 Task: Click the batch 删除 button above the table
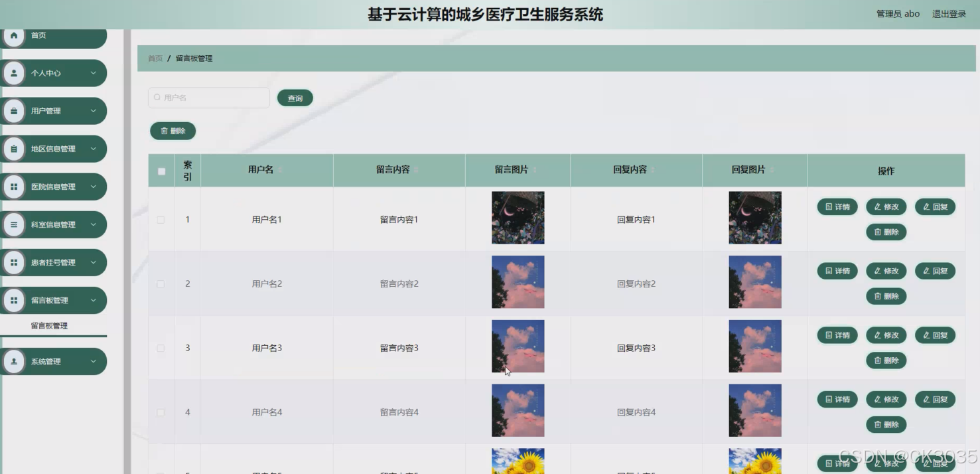(173, 131)
